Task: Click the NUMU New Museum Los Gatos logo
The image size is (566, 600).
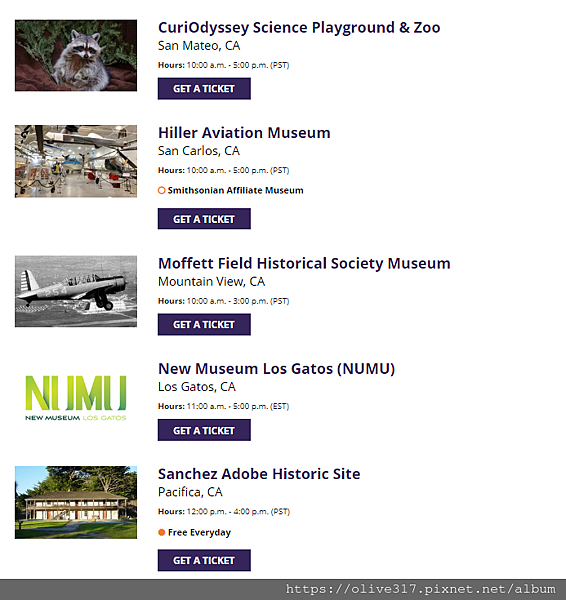Action: pyautogui.click(x=76, y=398)
